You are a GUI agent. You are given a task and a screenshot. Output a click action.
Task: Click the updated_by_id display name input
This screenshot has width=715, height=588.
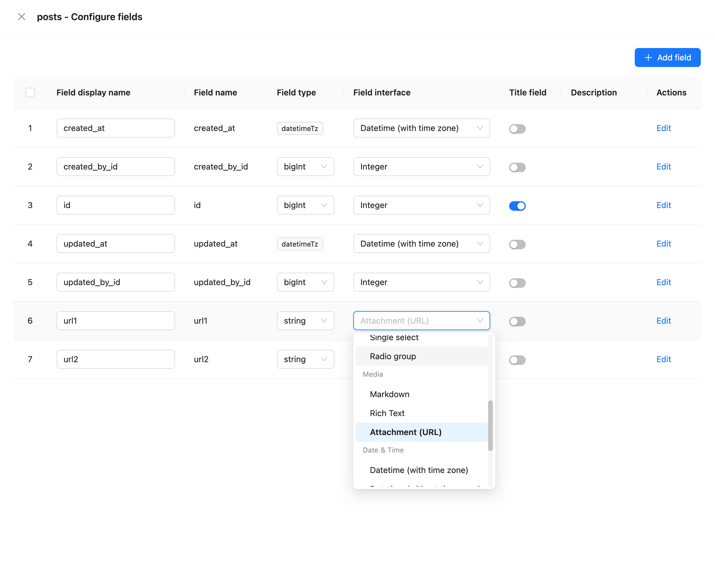pos(116,282)
